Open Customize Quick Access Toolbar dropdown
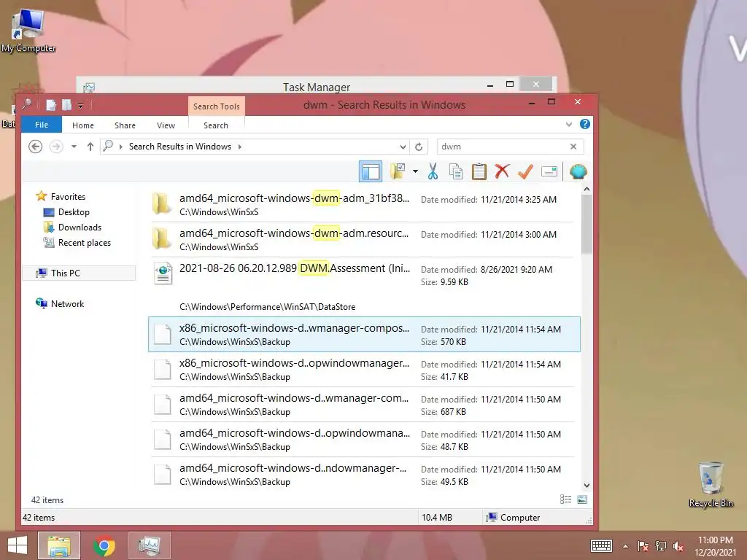The image size is (747, 560). click(80, 106)
